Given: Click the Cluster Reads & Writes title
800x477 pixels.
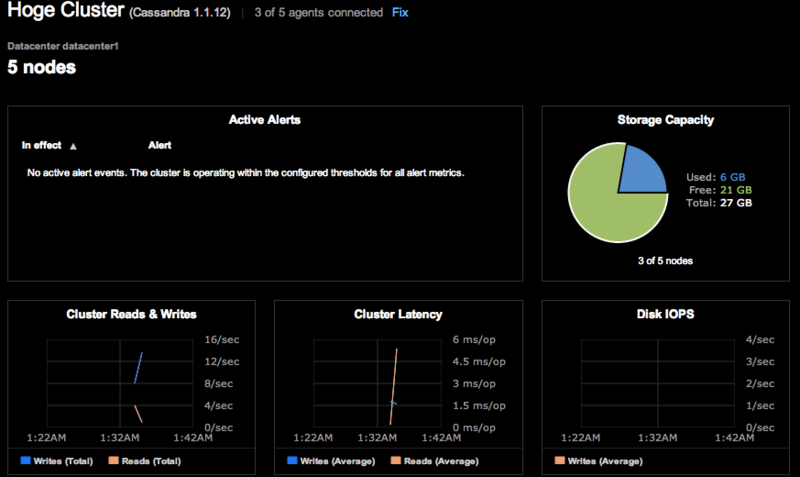Looking at the screenshot, I should [x=131, y=314].
